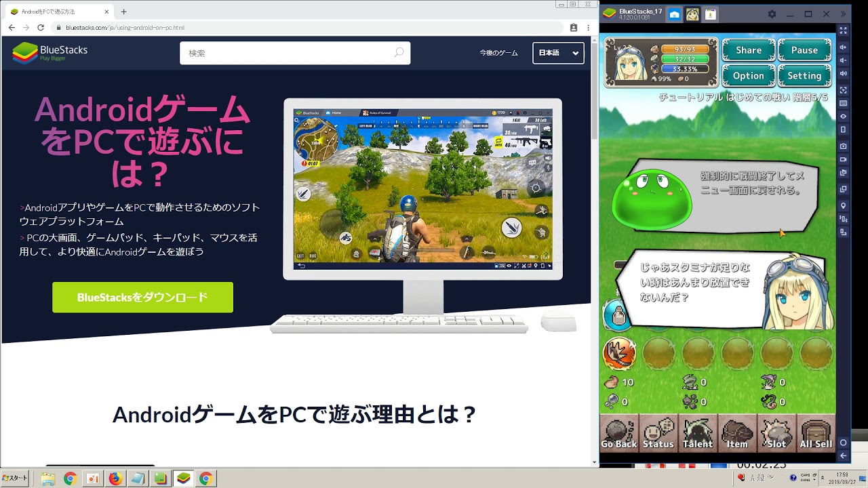Click the Windows スタート button

click(15, 479)
